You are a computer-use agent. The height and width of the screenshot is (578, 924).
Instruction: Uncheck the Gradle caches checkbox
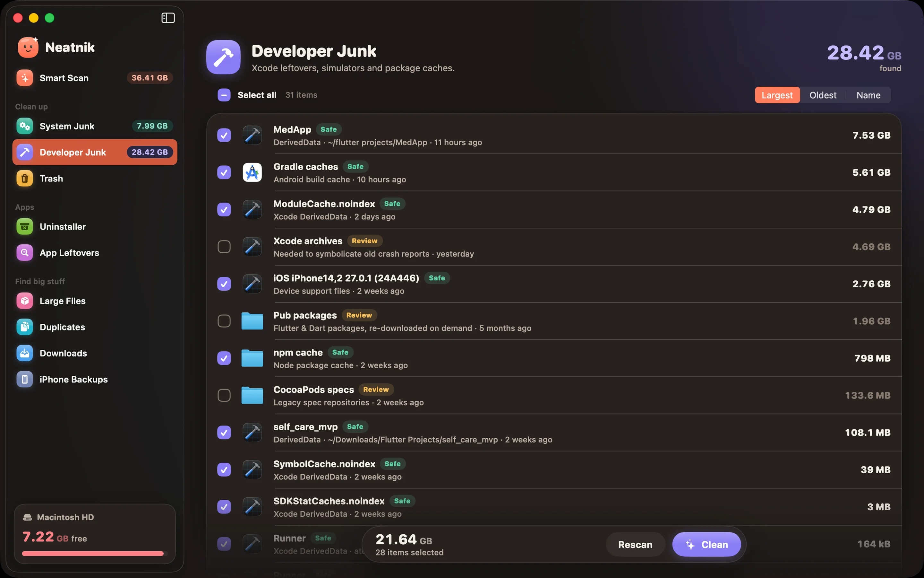coord(224,172)
